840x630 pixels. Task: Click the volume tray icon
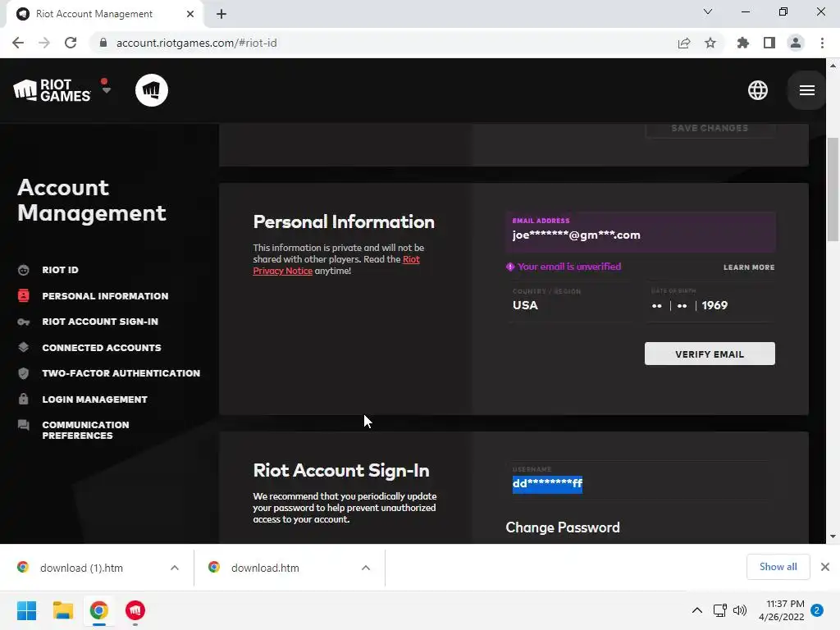coord(740,610)
